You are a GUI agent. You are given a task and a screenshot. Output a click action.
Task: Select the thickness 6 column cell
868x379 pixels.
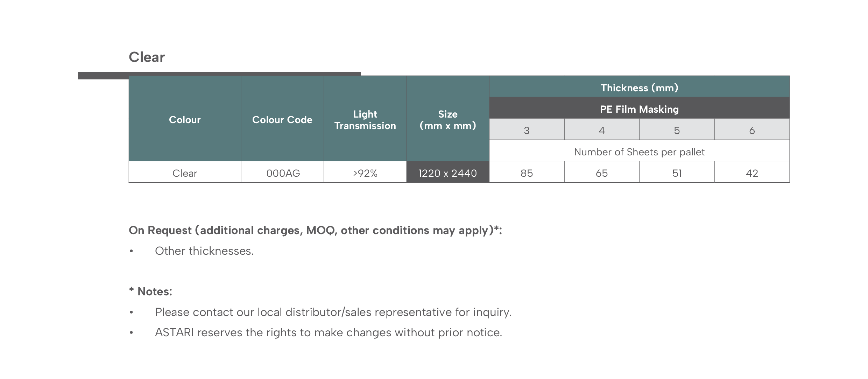(752, 129)
